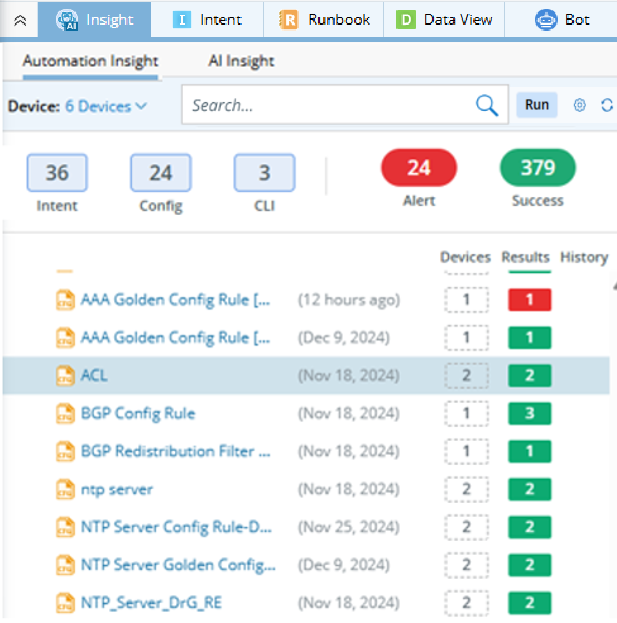This screenshot has height=623, width=617.
Task: Filter by the 36 Intent box
Action: click(x=57, y=173)
